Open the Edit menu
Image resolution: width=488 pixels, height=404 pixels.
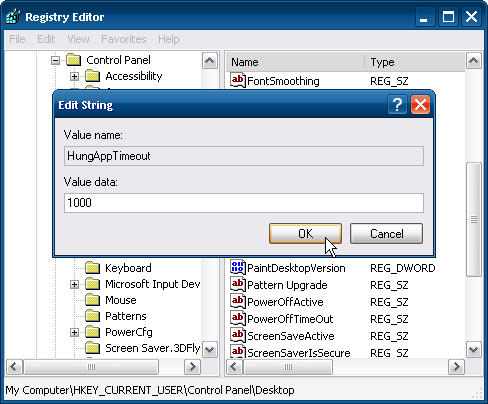[x=46, y=39]
